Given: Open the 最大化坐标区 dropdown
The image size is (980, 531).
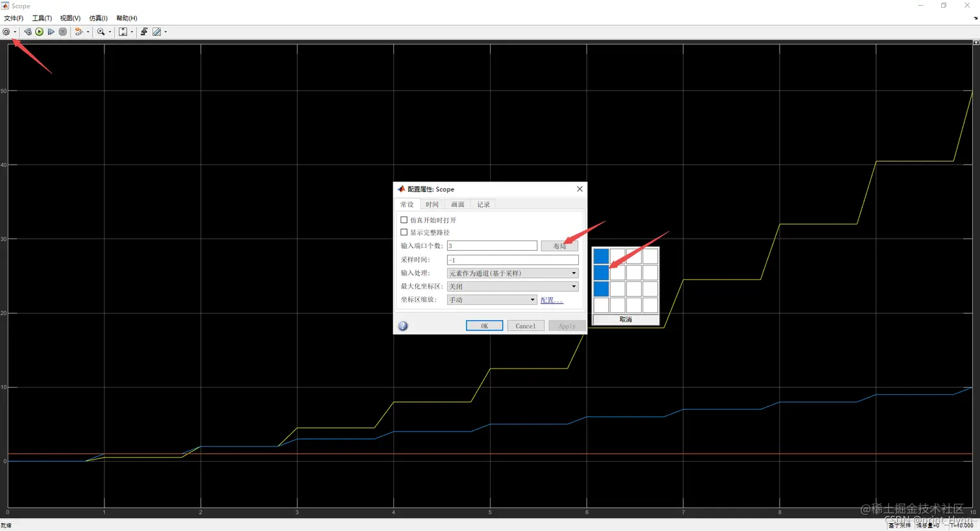Looking at the screenshot, I should (x=513, y=286).
